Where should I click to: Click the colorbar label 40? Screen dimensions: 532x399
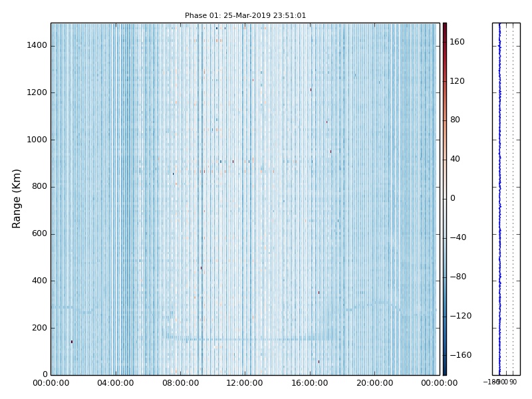455,159
